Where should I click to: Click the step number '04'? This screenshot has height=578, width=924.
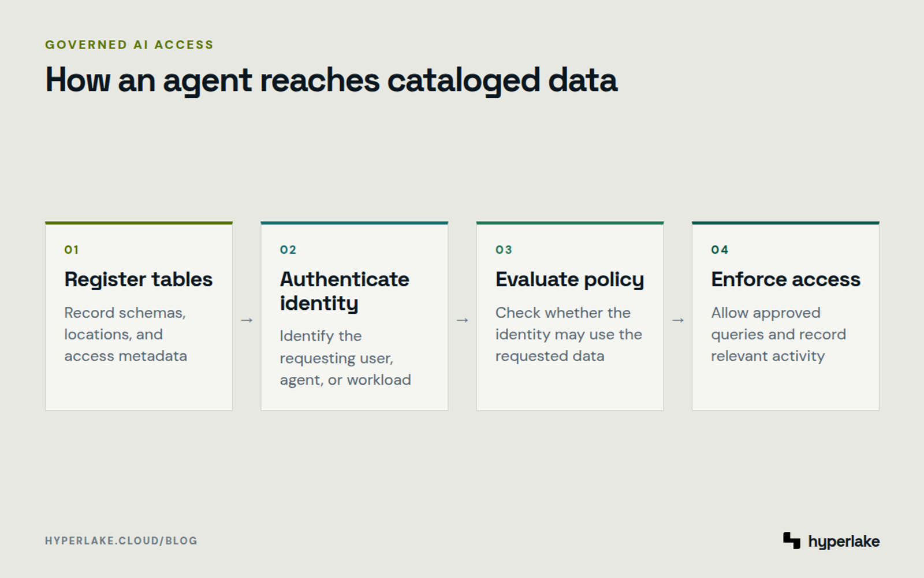coord(720,250)
